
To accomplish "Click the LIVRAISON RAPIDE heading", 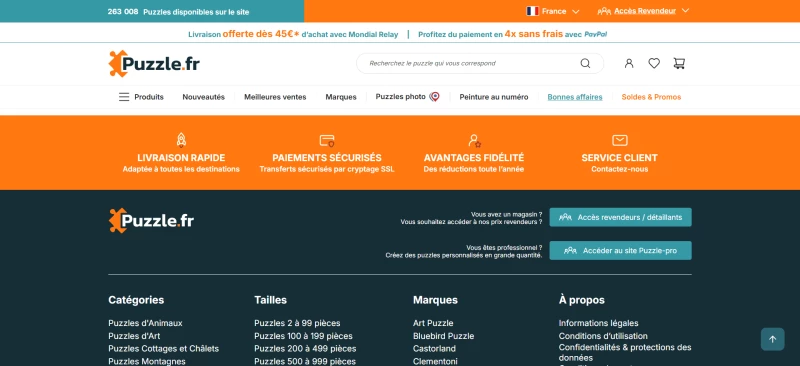I will click(x=181, y=158).
